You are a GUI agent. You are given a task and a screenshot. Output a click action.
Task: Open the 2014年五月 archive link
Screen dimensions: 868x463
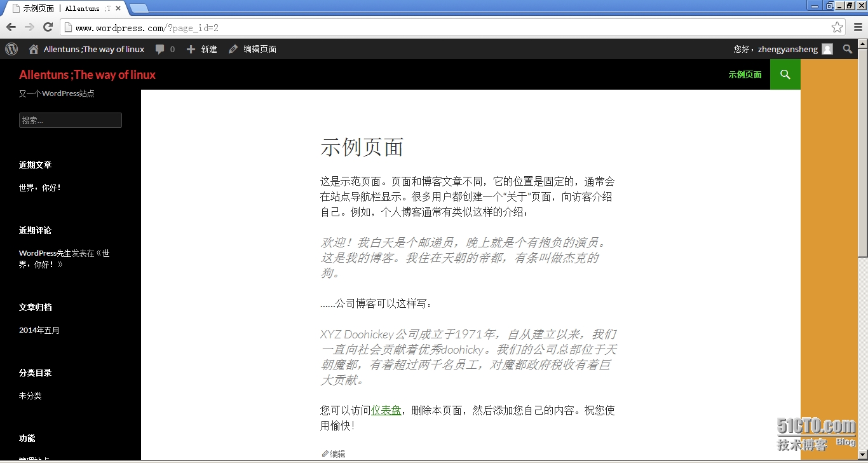[39, 330]
